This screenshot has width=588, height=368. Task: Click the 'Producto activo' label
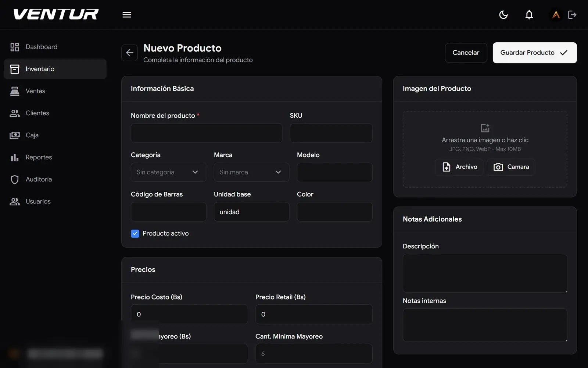pos(166,233)
